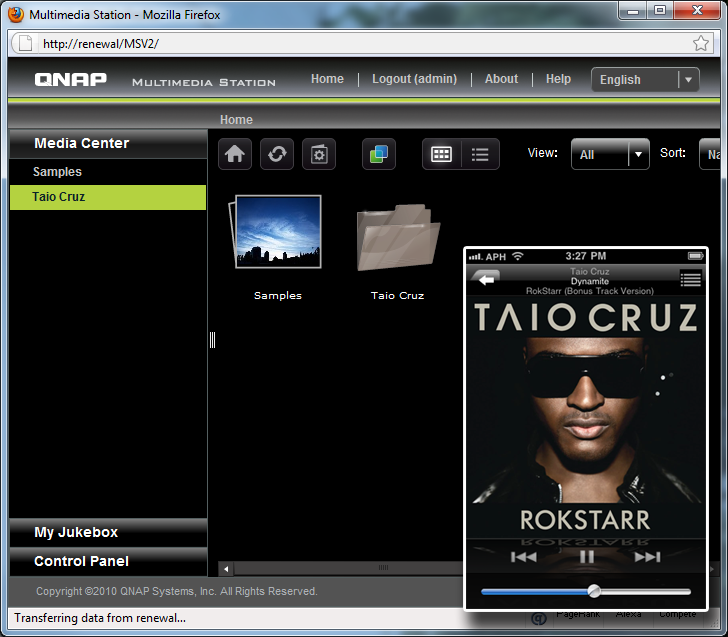The image size is (728, 637).
Task: Expand the View filter dropdown
Action: pos(611,154)
